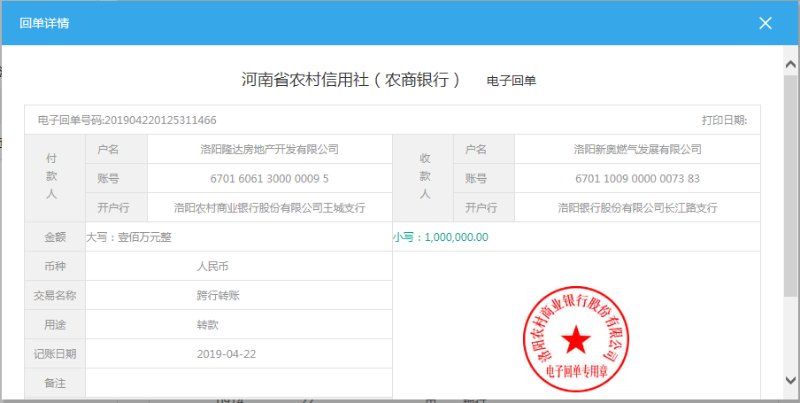Click the payer 开户行 label
The width and height of the screenshot is (800, 403).
click(x=113, y=208)
